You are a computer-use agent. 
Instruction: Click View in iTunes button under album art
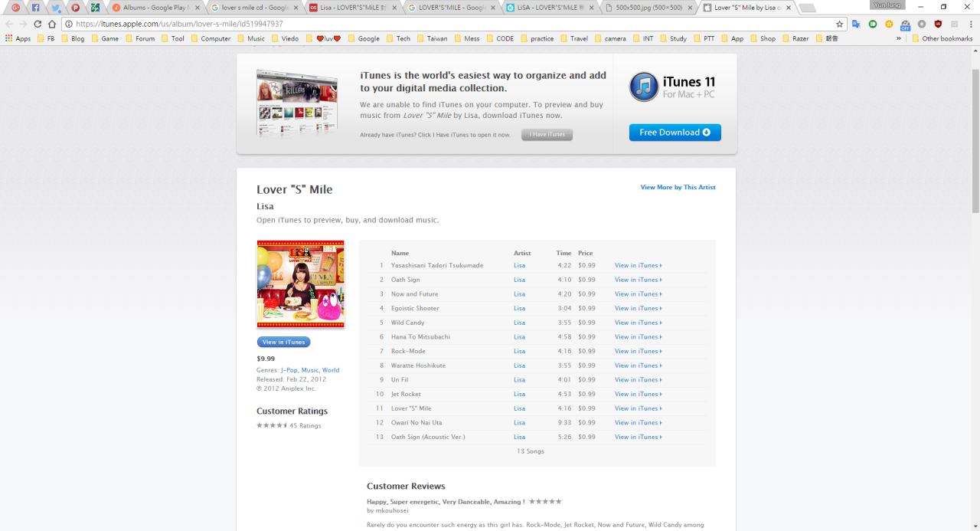pos(284,342)
